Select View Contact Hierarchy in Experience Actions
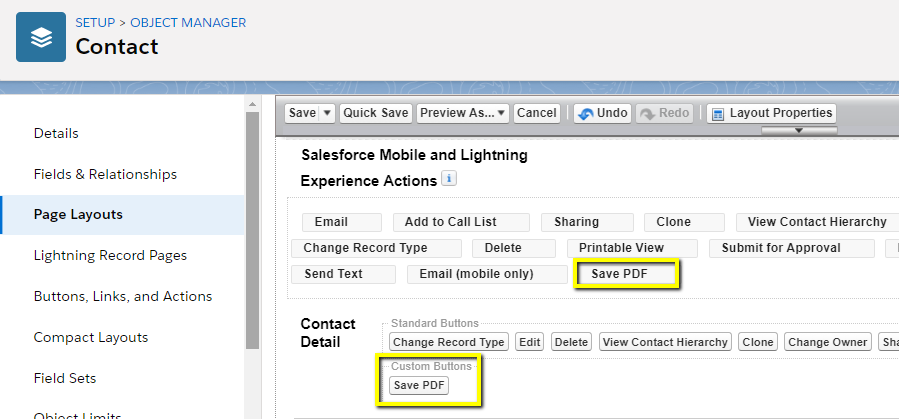 pyautogui.click(x=817, y=222)
